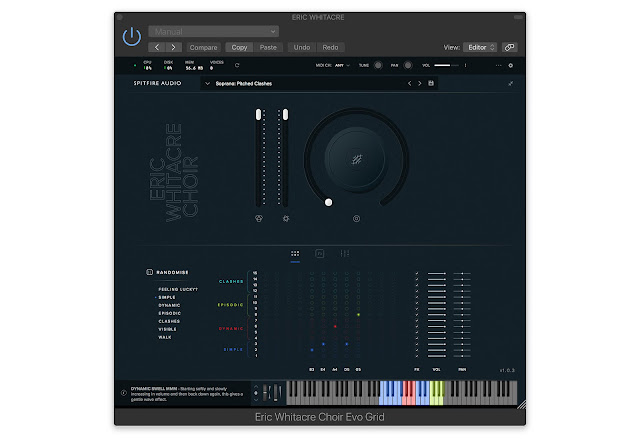This screenshot has width=640, height=439.
Task: Click a red key on the keyboard
Action: coord(407,398)
